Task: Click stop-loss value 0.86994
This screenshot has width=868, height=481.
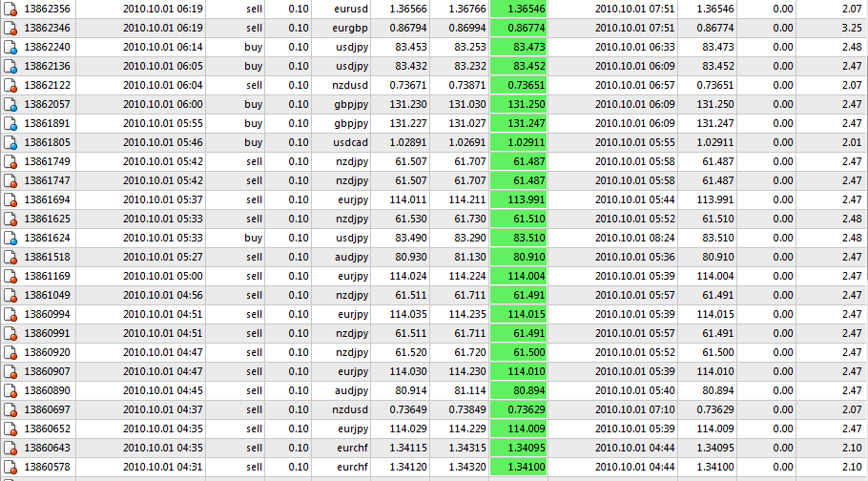Action: 467,28
